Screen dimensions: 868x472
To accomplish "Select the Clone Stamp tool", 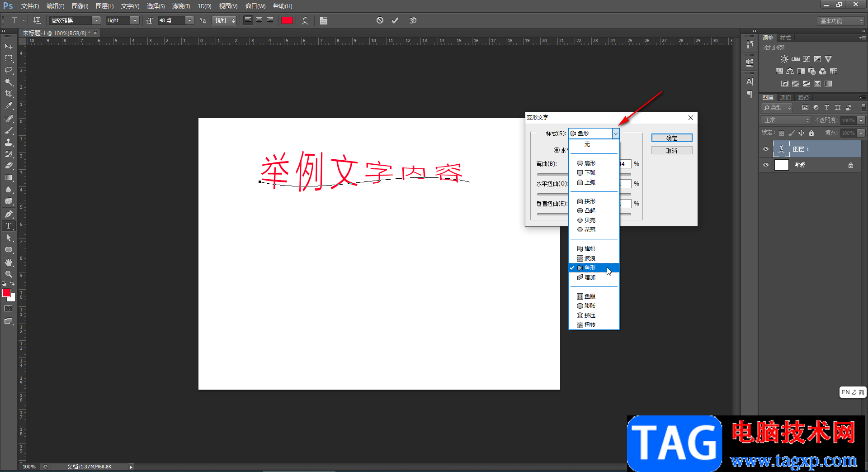I will [x=9, y=142].
